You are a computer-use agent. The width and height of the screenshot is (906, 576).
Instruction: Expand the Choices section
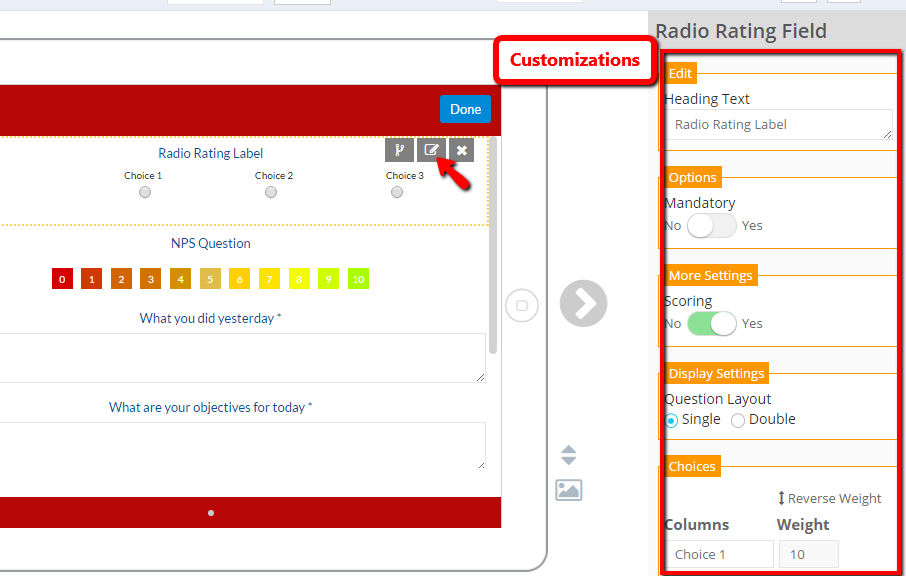[x=692, y=466]
